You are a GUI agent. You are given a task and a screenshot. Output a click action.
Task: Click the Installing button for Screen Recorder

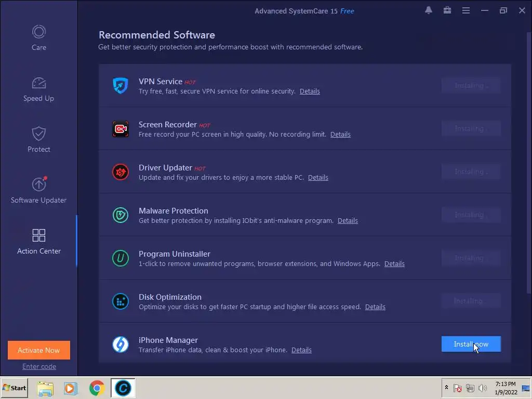point(471,129)
